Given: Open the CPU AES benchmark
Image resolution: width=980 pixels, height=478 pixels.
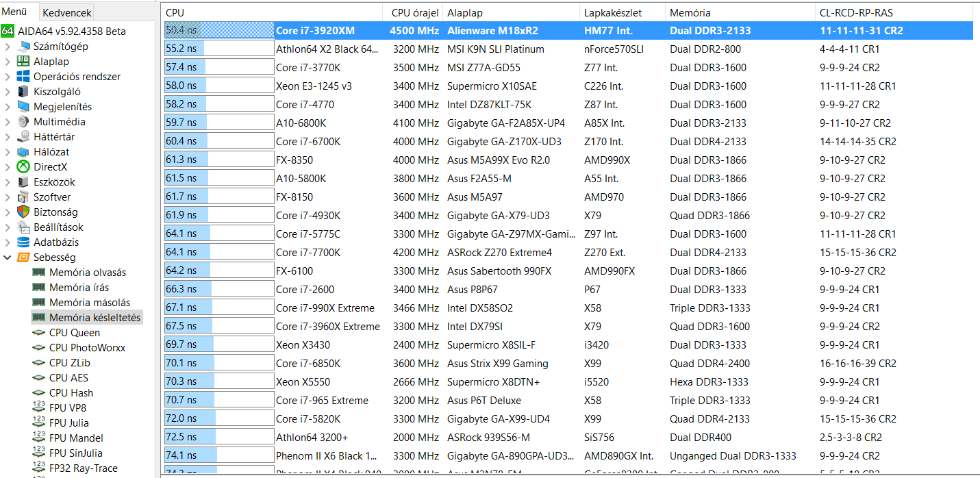Looking at the screenshot, I should click(x=68, y=378).
